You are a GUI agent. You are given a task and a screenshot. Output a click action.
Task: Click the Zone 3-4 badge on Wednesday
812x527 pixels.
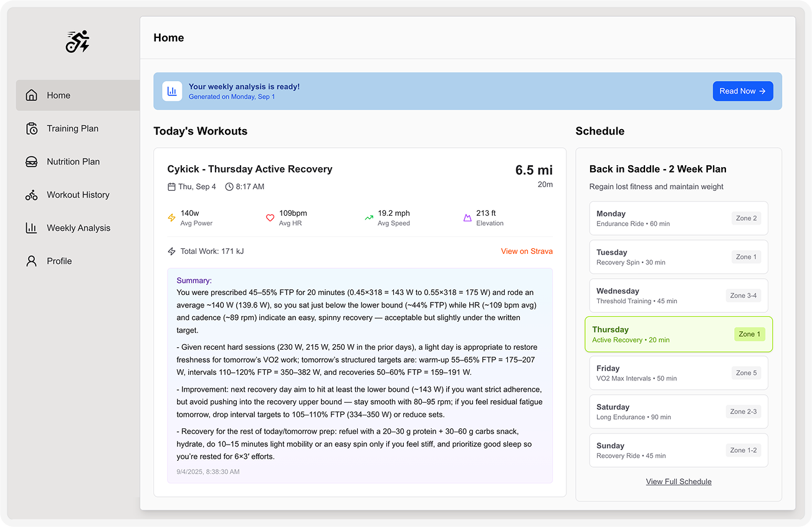(x=743, y=296)
